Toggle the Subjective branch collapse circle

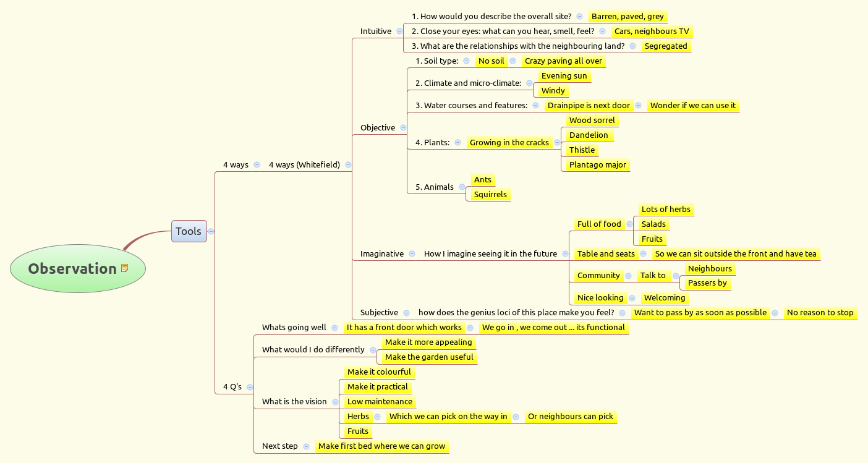[407, 313]
